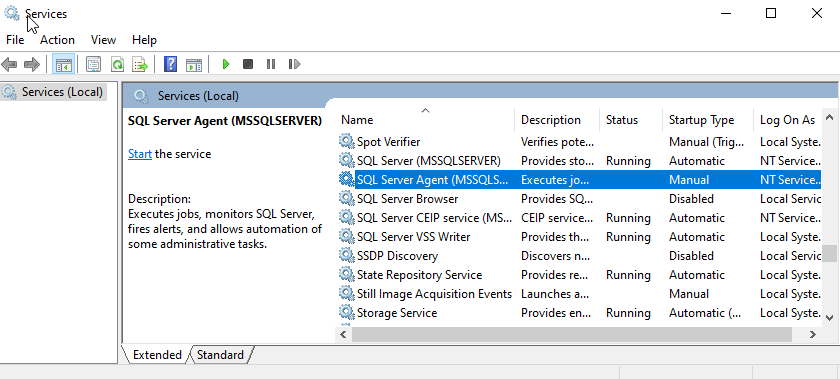Click horizontal scrollbar right arrow
840x379 pixels.
coord(813,335)
